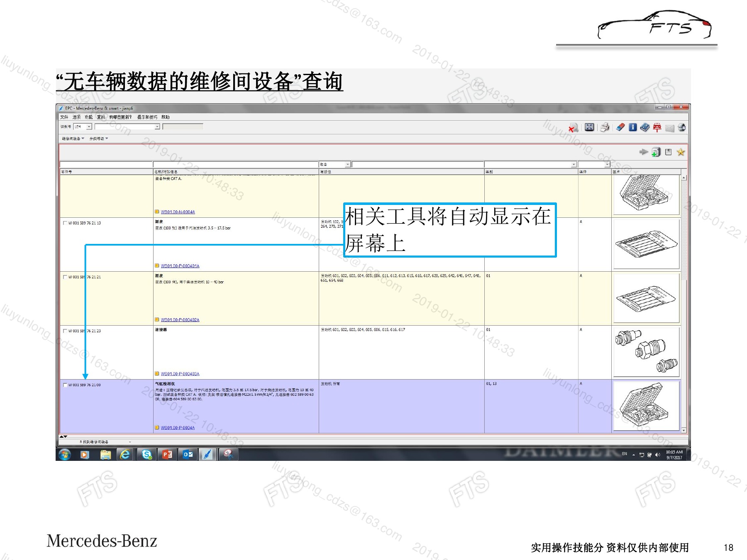
Task: Open link WS01.00-P-000401A
Action: pyautogui.click(x=180, y=266)
